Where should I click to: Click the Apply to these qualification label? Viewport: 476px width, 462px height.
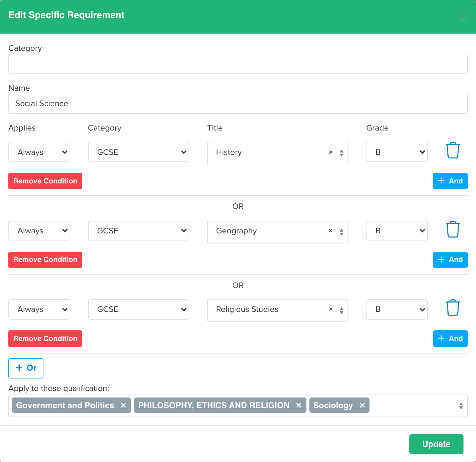pos(59,388)
